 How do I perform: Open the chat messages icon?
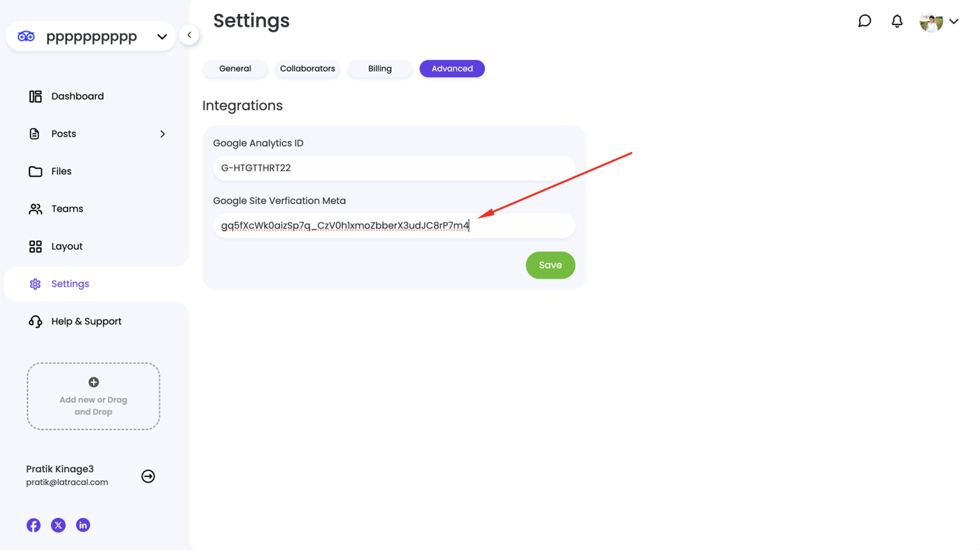pos(864,21)
